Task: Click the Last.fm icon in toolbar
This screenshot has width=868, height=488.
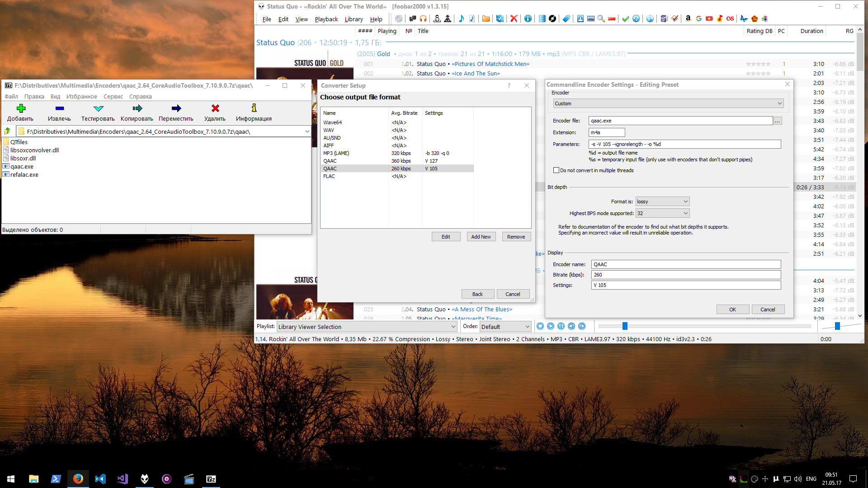Action: point(730,19)
